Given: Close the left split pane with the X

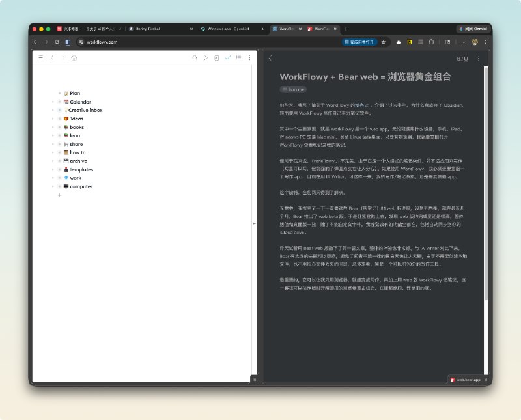Looking at the screenshot, I should [255, 380].
